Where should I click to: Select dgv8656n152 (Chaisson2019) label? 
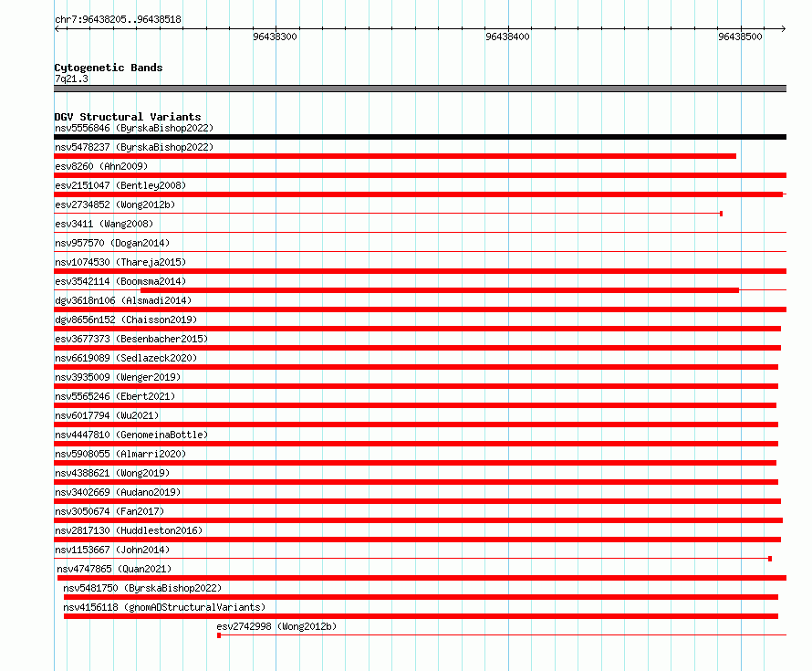click(126, 320)
